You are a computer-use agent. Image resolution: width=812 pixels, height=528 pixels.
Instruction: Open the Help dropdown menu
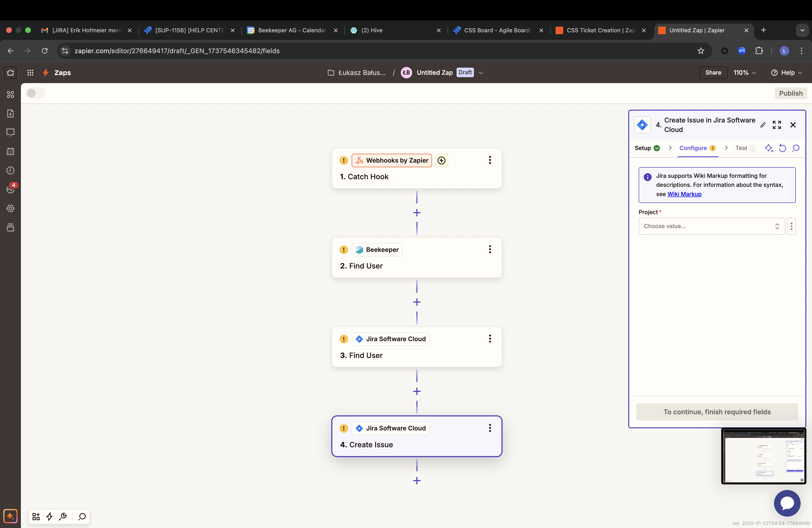(x=786, y=73)
